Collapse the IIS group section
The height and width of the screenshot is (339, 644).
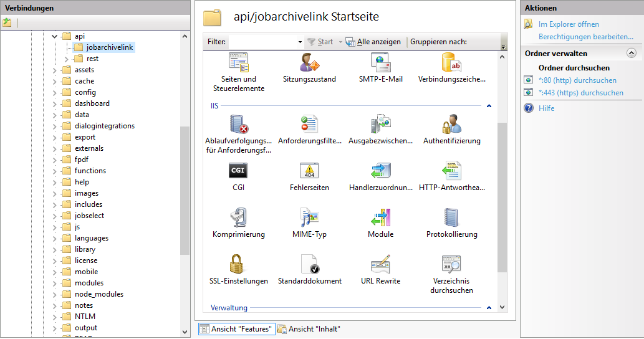(489, 106)
